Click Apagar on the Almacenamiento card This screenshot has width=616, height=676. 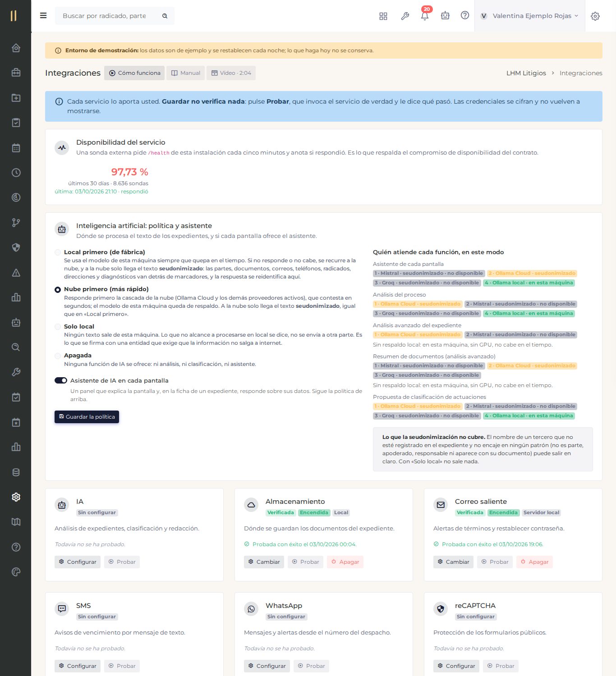[x=345, y=562]
